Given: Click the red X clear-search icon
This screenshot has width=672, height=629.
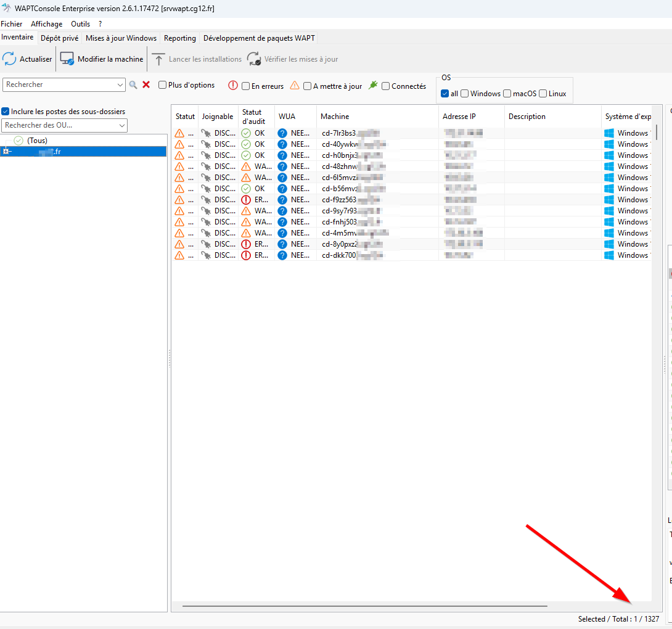Looking at the screenshot, I should tap(145, 84).
